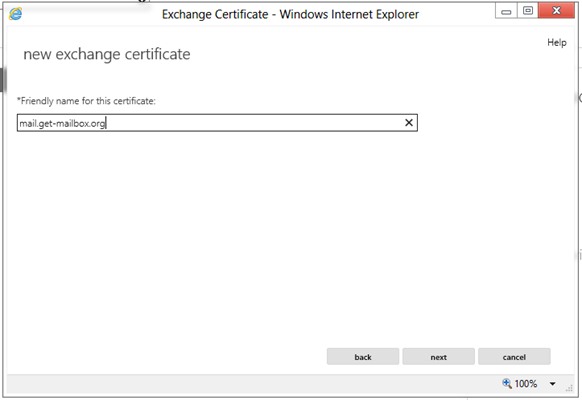This screenshot has width=582, height=400.
Task: Click the empty status bar area
Action: tap(252, 384)
